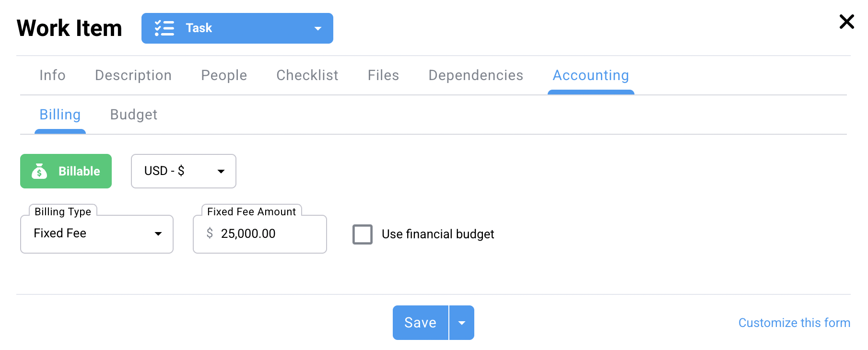Click the Customize this form link
868x350 pixels.
click(x=794, y=323)
